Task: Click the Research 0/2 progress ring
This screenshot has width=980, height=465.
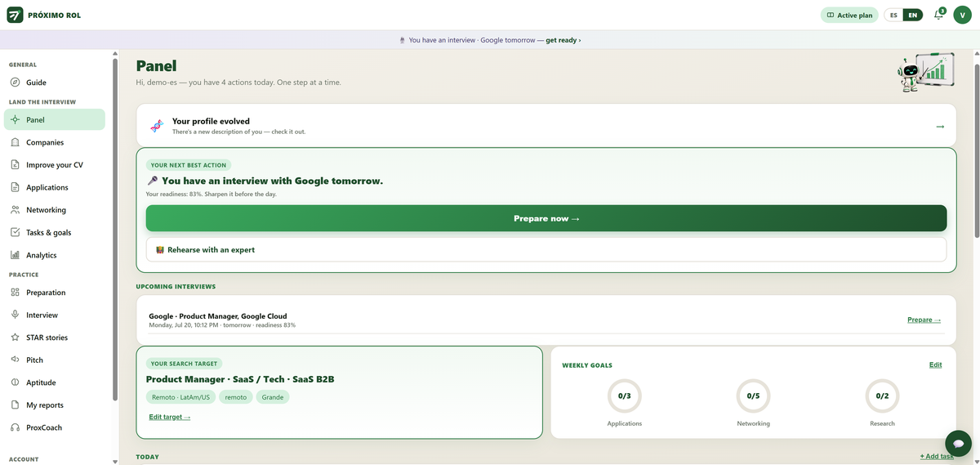Action: [882, 396]
